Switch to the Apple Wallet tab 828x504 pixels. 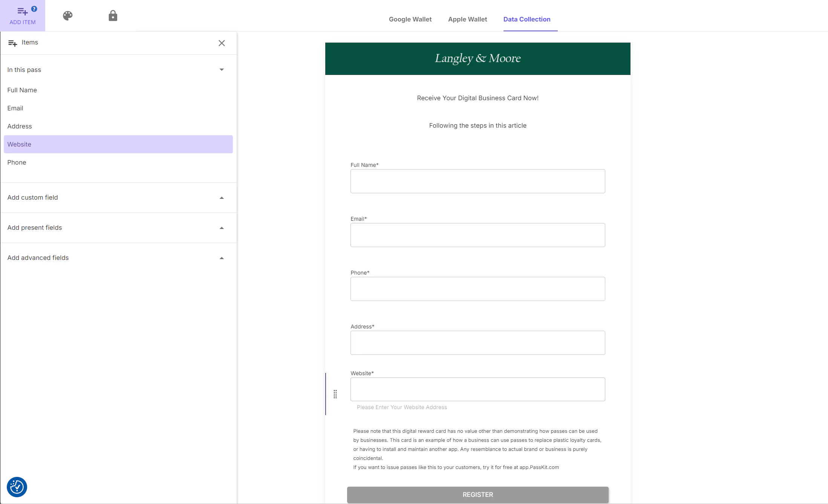tap(467, 19)
